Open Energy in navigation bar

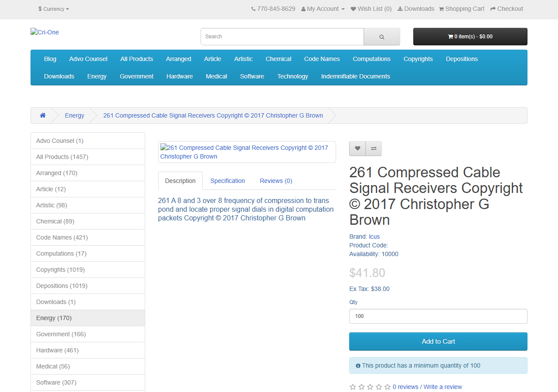click(x=97, y=76)
